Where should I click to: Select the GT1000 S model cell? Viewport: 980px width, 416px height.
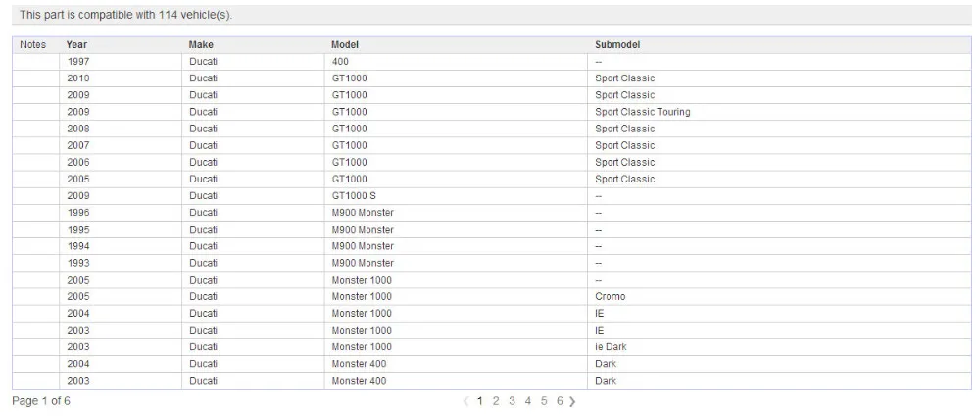(x=354, y=196)
